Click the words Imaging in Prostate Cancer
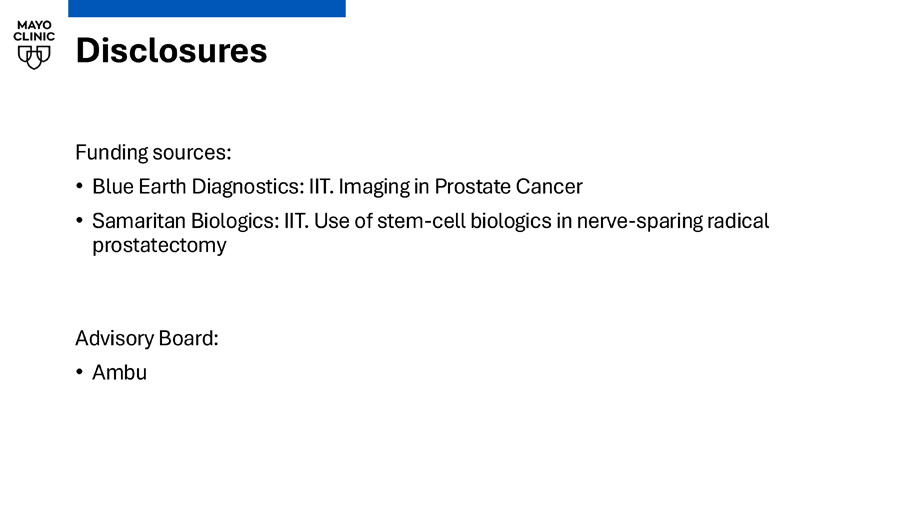 (461, 187)
